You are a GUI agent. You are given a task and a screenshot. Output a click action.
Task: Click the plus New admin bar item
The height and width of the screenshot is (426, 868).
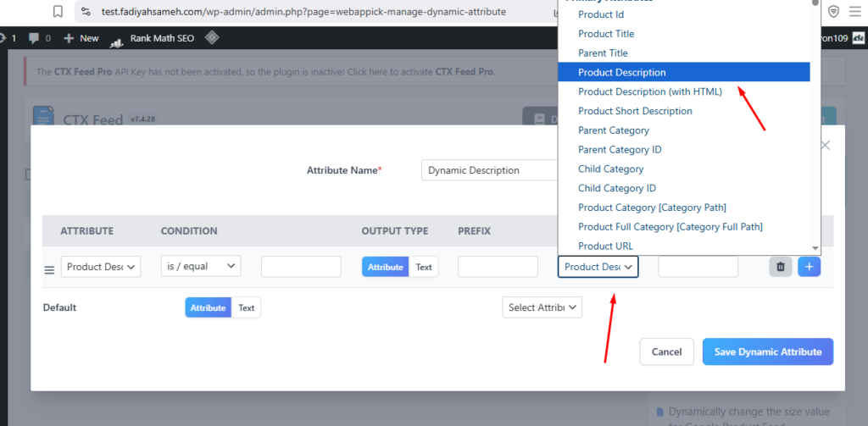click(x=81, y=38)
